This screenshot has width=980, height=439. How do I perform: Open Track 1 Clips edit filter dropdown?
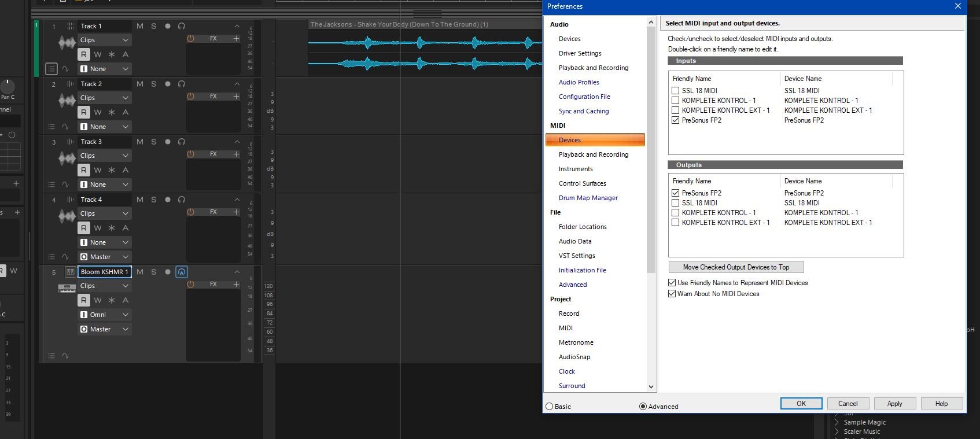pos(105,40)
